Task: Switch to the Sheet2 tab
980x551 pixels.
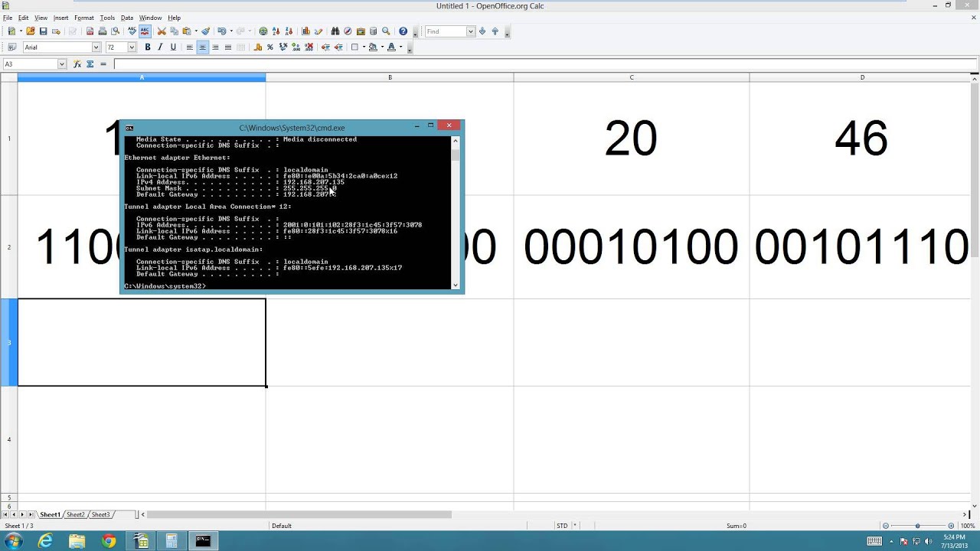Action: (x=75, y=515)
